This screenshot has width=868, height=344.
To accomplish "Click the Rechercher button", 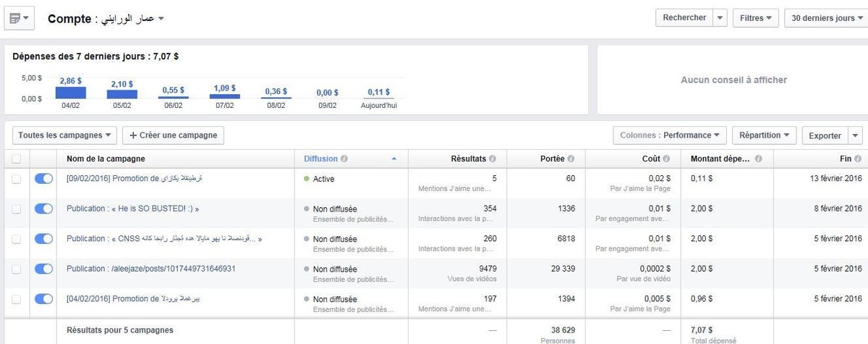I will pyautogui.click(x=684, y=18).
